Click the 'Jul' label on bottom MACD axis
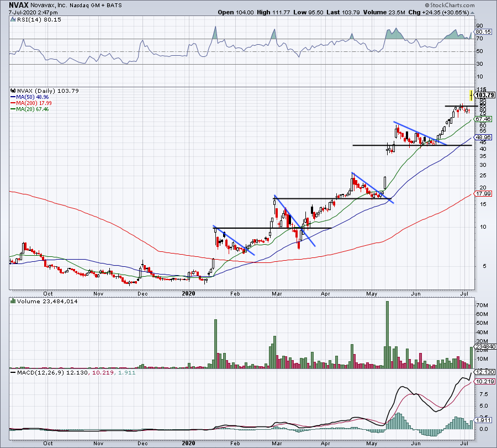Image resolution: width=497 pixels, height=448 pixels. pyautogui.click(x=464, y=443)
